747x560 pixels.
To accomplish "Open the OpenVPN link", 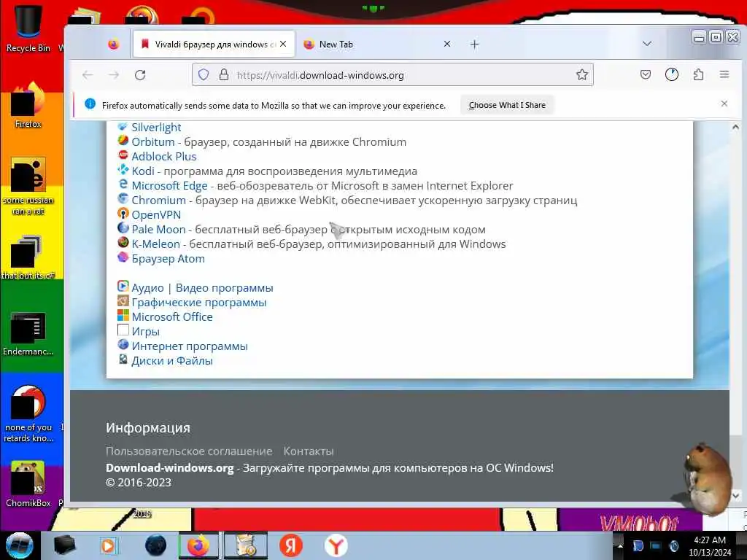I will [x=156, y=215].
